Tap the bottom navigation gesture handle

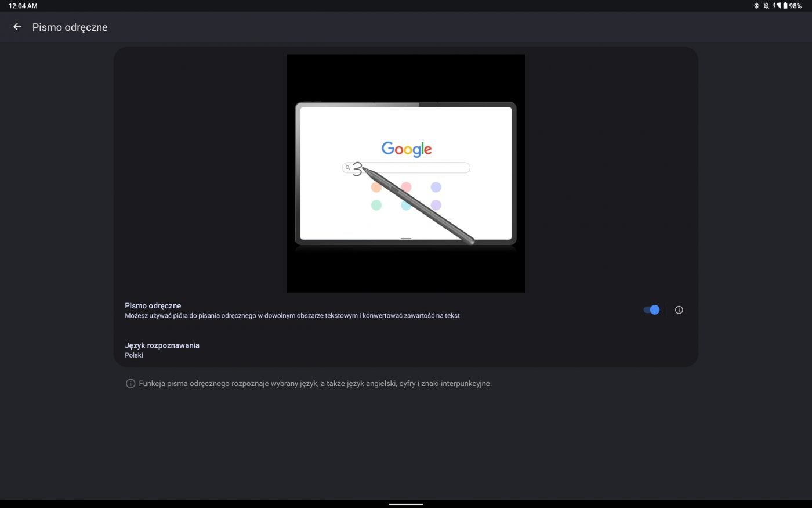coord(406,504)
